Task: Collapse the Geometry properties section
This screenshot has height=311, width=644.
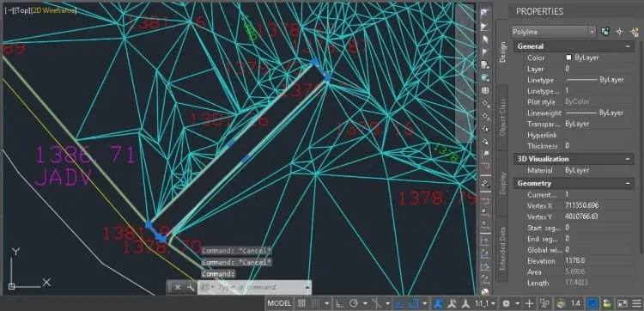Action: pyautogui.click(x=628, y=183)
